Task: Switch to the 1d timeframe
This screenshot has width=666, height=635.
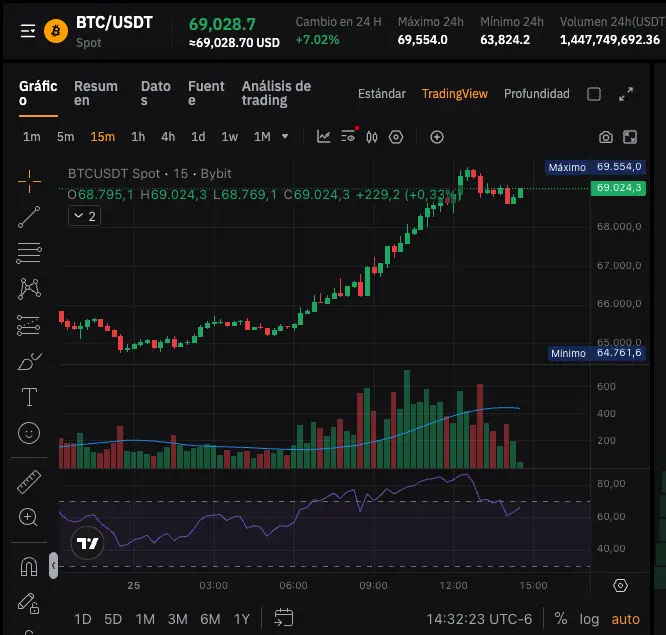Action: coord(198,137)
